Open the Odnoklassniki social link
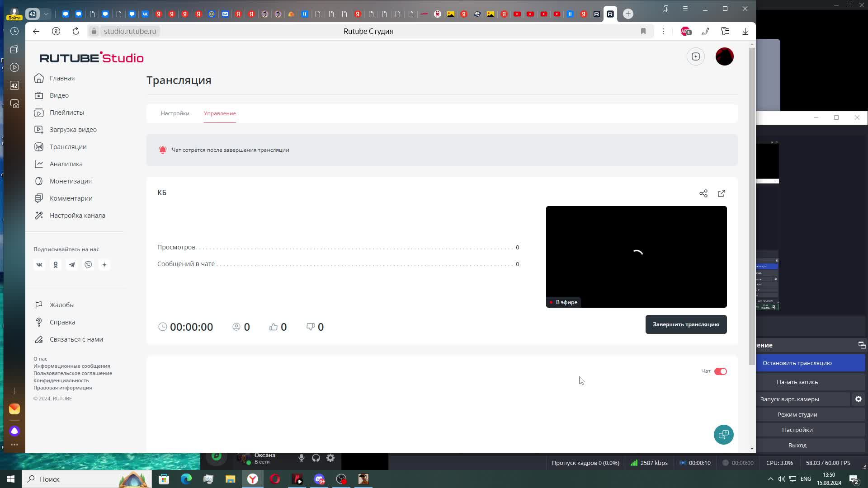Screen dimensions: 868x488 (56, 265)
